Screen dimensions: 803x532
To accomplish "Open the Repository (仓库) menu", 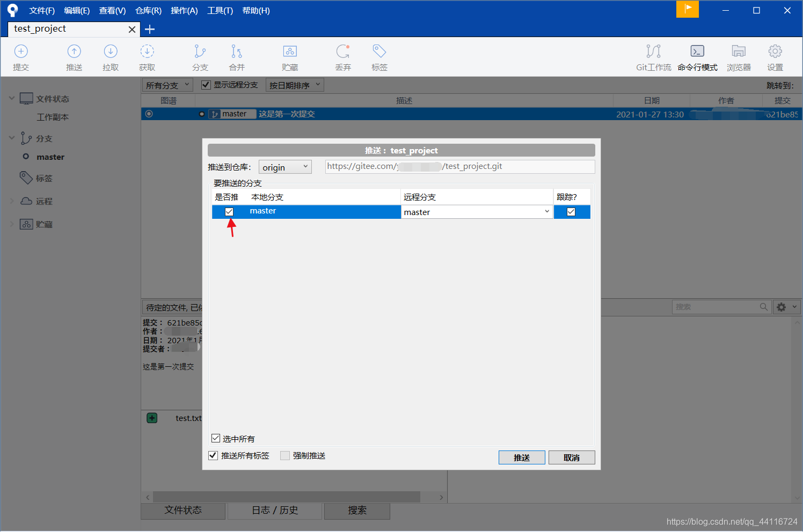I will point(148,11).
